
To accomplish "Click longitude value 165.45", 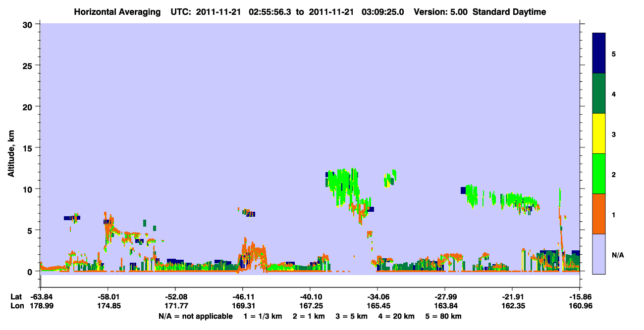I will click(377, 306).
